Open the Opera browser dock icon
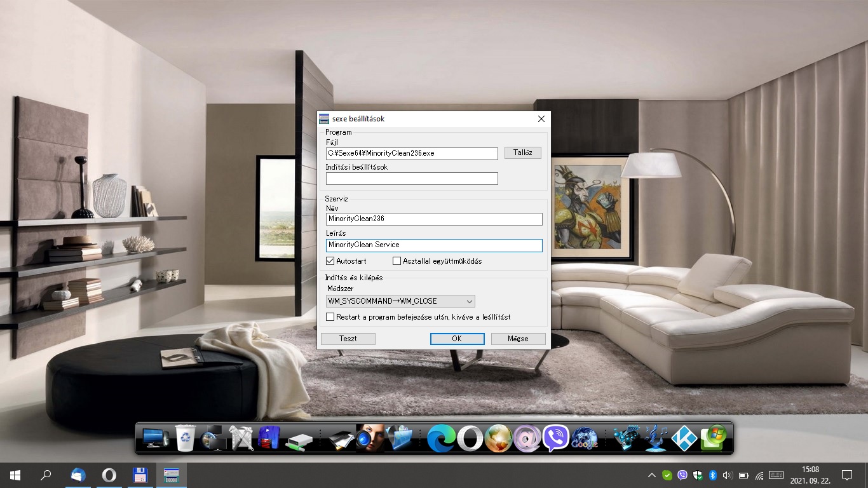 [x=470, y=438]
